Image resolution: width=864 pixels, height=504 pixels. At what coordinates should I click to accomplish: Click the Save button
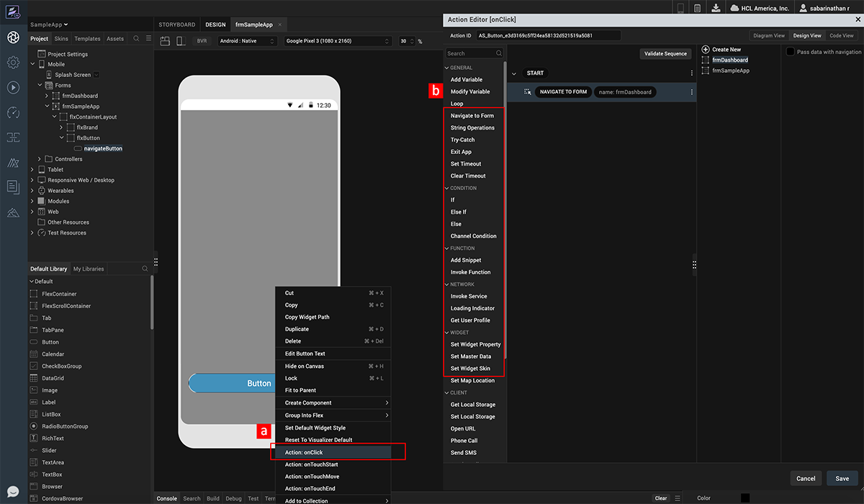(842, 479)
